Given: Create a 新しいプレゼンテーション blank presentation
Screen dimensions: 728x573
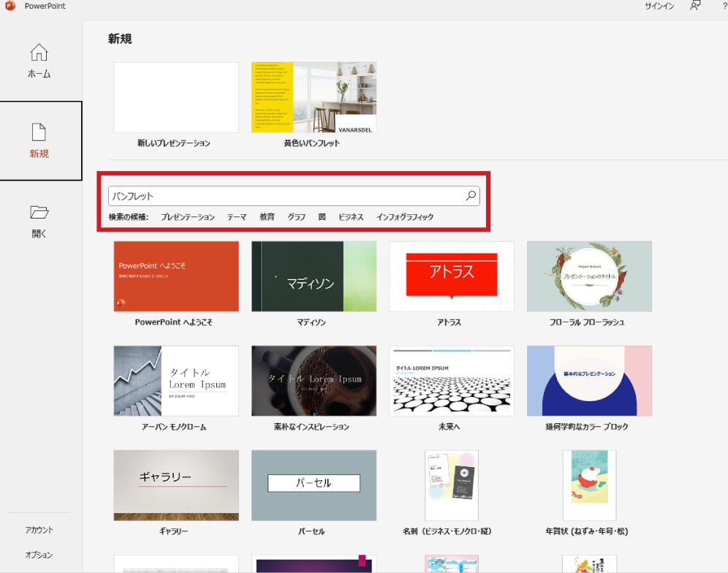Looking at the screenshot, I should (176, 97).
